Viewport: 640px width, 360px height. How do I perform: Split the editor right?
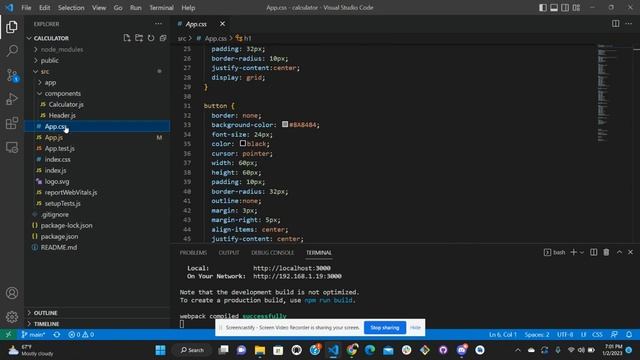616,24
